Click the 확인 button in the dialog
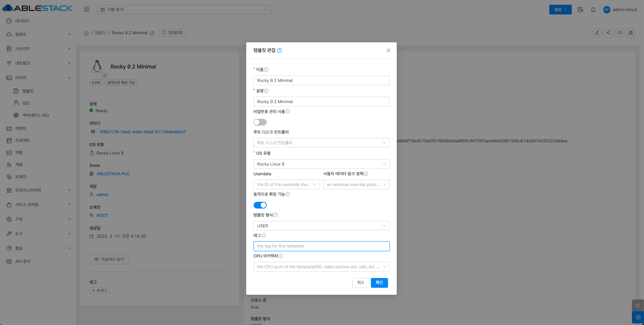This screenshot has height=325, width=644. [x=379, y=283]
